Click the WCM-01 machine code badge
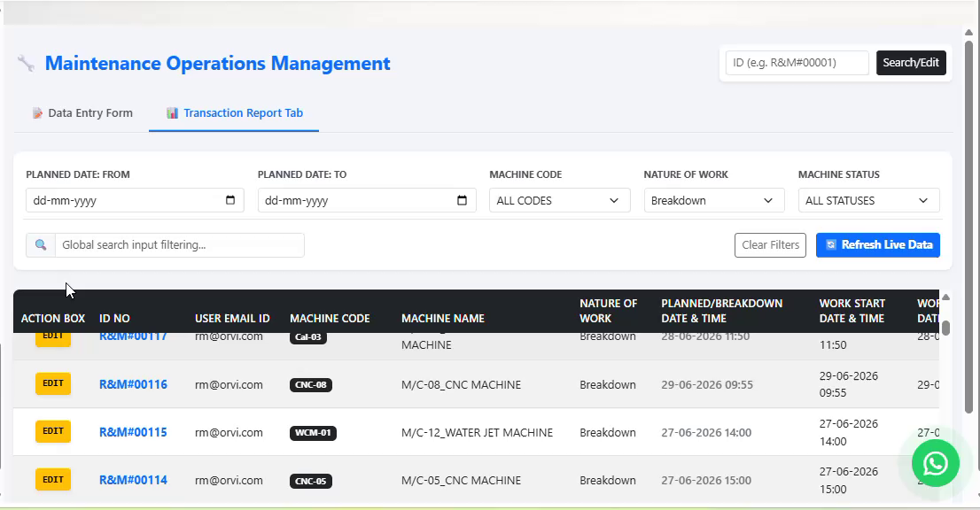Image resolution: width=980 pixels, height=510 pixels. [x=313, y=433]
